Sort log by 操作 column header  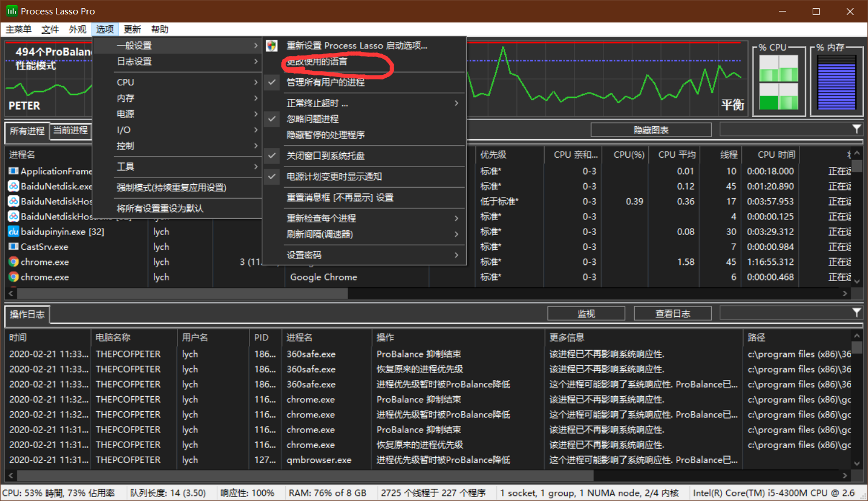[x=458, y=337]
